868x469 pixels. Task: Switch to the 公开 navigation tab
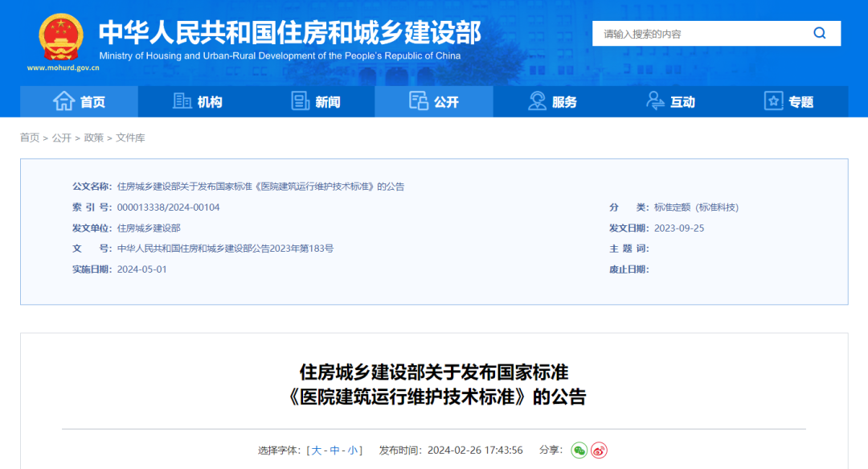[x=434, y=100]
